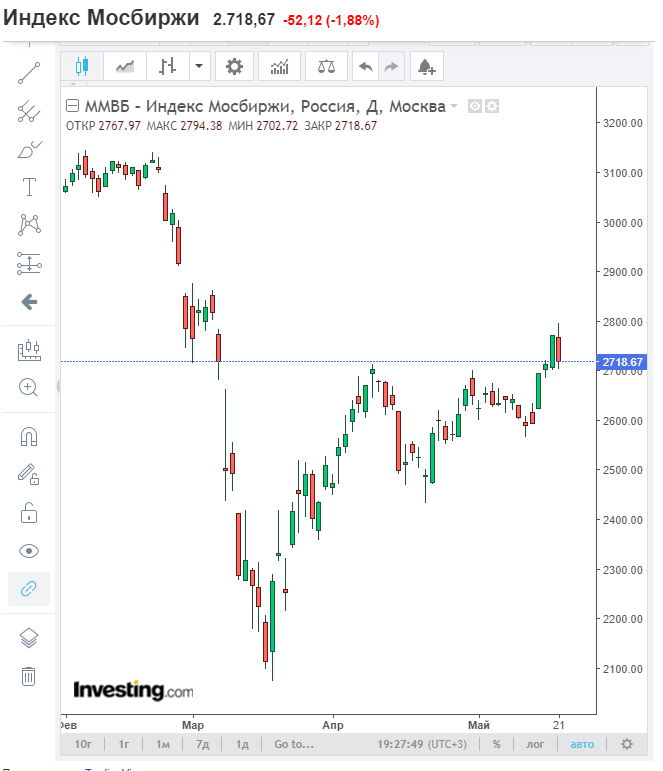Screen dimensions: 663x771
Task: Open the object tree layers icon
Action: pos(29,638)
